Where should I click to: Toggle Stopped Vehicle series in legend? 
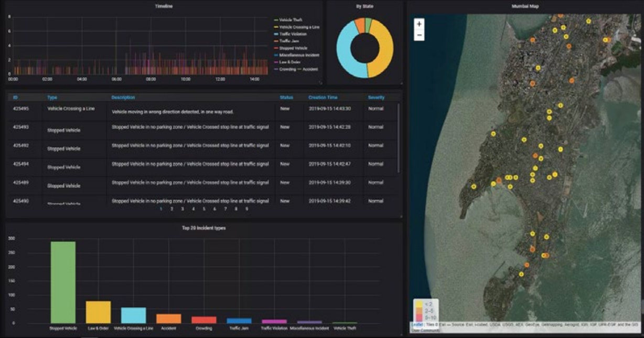[294, 48]
